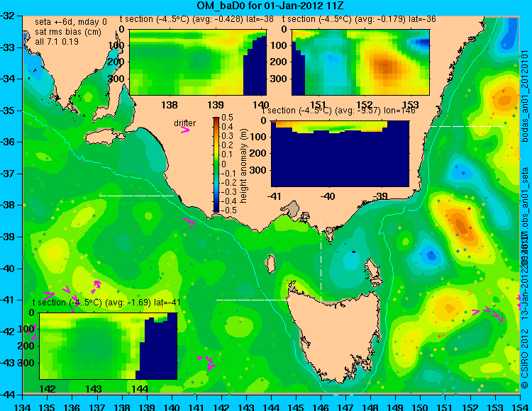Viewport: 532px width, 411px height.
Task: Click the 't section ... lon=146' inset title
Action: [338, 111]
